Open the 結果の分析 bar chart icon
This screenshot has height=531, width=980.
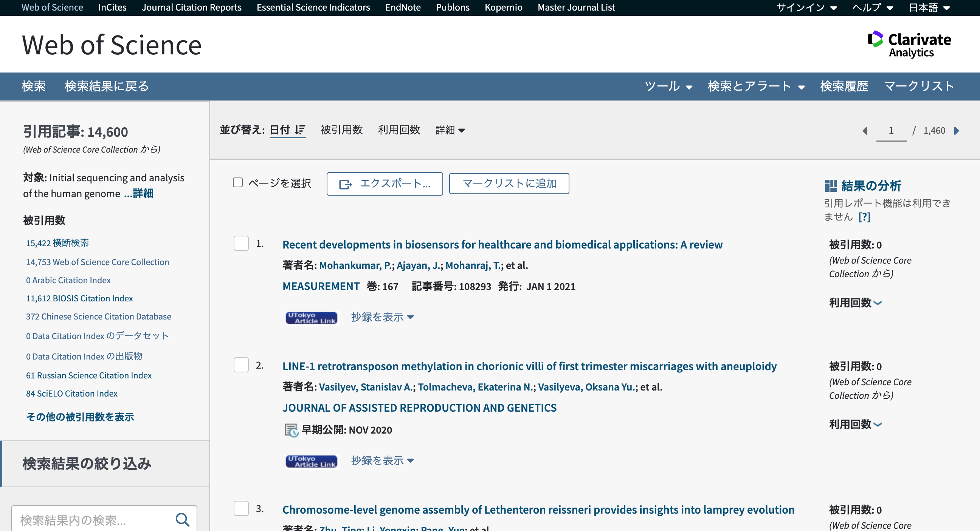point(832,186)
